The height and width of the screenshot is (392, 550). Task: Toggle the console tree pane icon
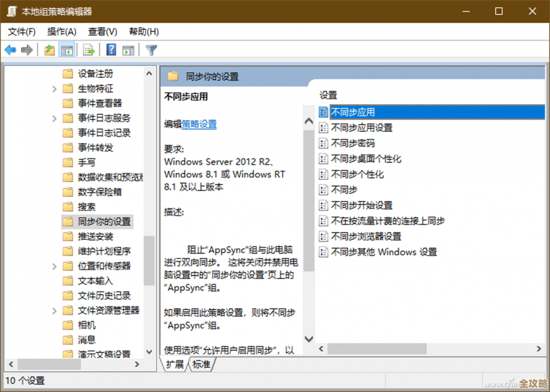point(66,49)
